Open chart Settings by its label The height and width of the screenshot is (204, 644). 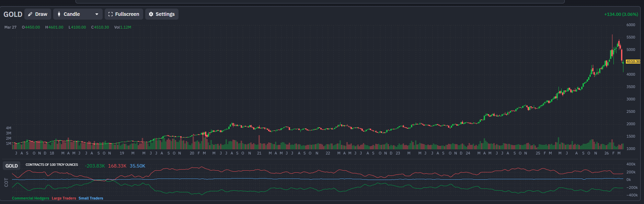165,14
